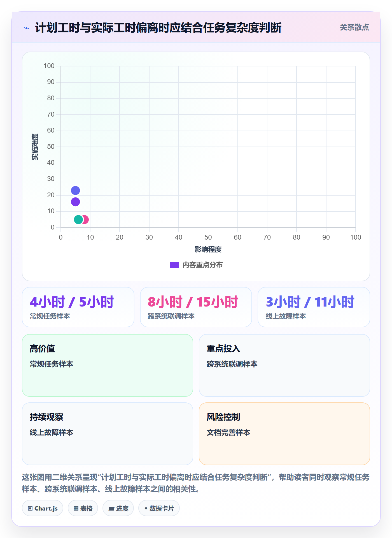Click the Chart.js tag
392x538 pixels.
click(43, 508)
